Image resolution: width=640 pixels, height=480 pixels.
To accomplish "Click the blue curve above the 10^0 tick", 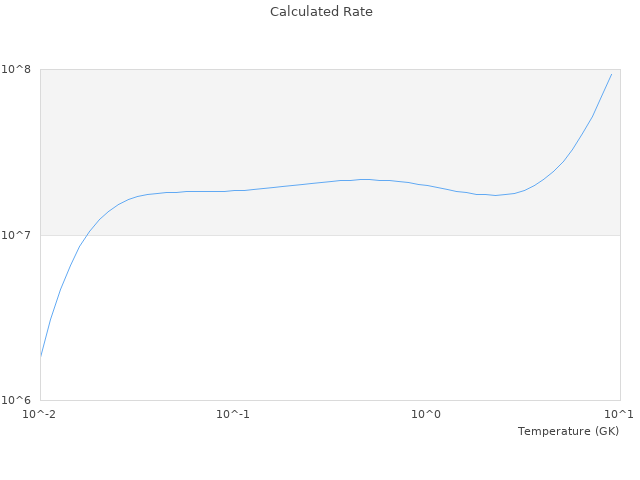I will pyautogui.click(x=426, y=185).
